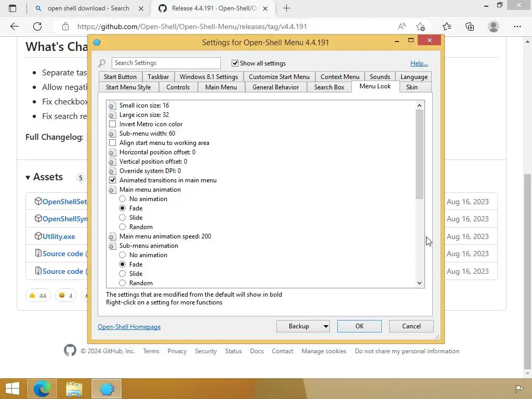Image resolution: width=532 pixels, height=399 pixels.
Task: Click the settings list scroll down arrow
Action: [x=420, y=283]
